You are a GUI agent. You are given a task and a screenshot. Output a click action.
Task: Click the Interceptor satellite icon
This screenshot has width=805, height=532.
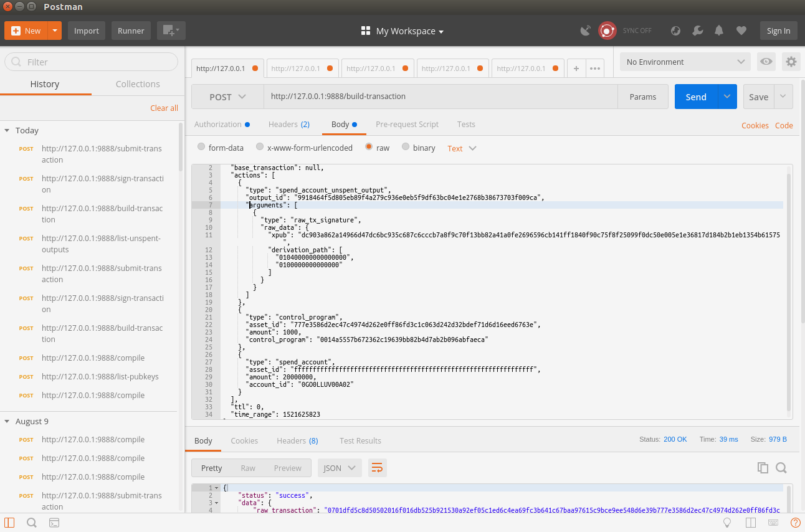(x=585, y=31)
